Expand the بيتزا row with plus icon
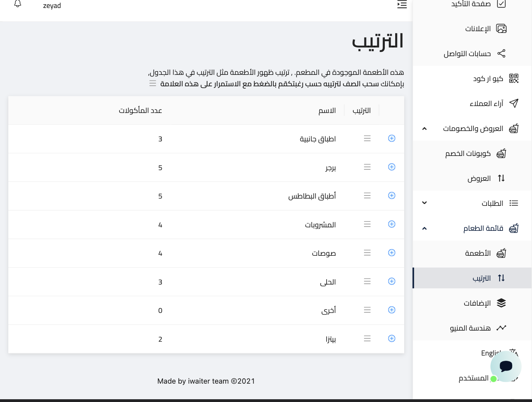 pos(392,339)
